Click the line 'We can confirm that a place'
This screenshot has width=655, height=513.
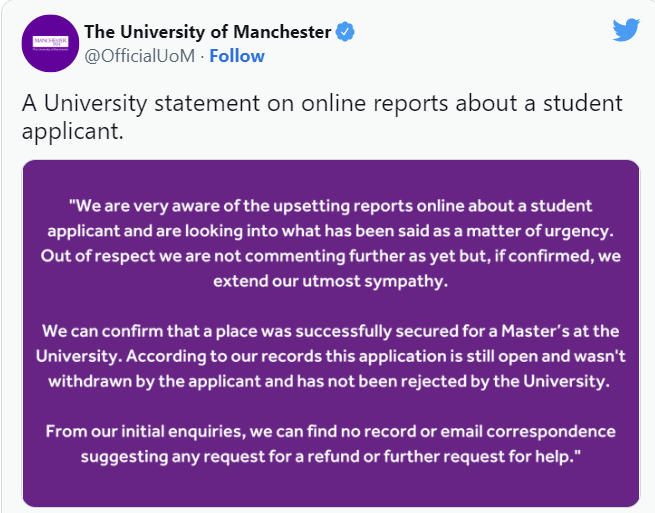point(330,331)
